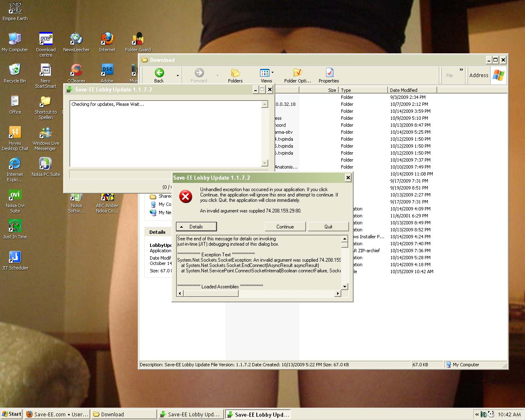525x420 pixels.
Task: Sort files by Date Modified column
Action: pos(411,90)
